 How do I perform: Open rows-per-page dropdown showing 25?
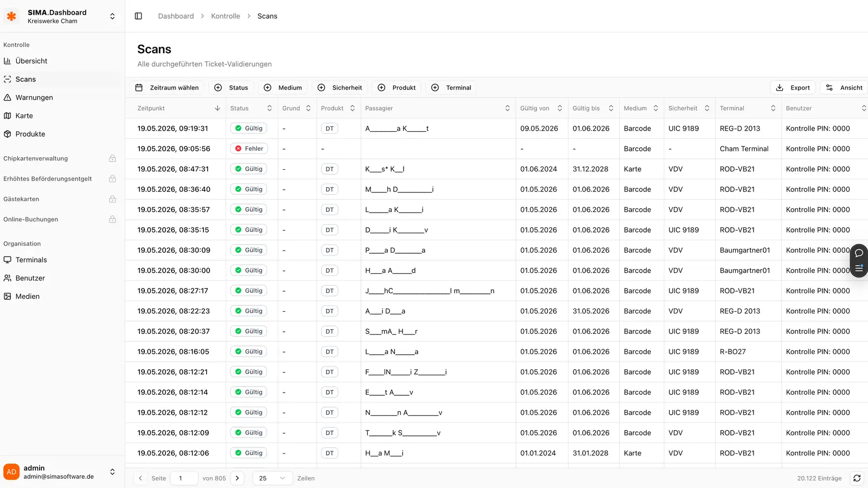(x=272, y=478)
